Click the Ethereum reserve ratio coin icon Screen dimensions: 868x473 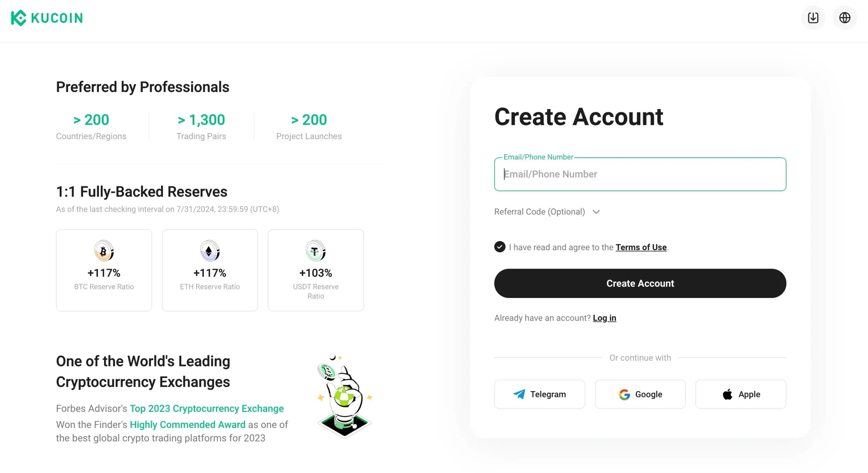click(x=210, y=251)
